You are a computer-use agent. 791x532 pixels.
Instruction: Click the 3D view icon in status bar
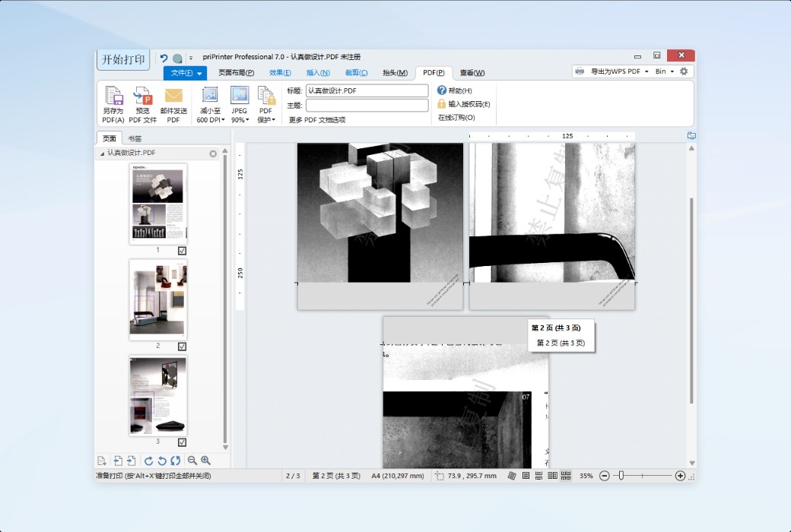tap(512, 476)
